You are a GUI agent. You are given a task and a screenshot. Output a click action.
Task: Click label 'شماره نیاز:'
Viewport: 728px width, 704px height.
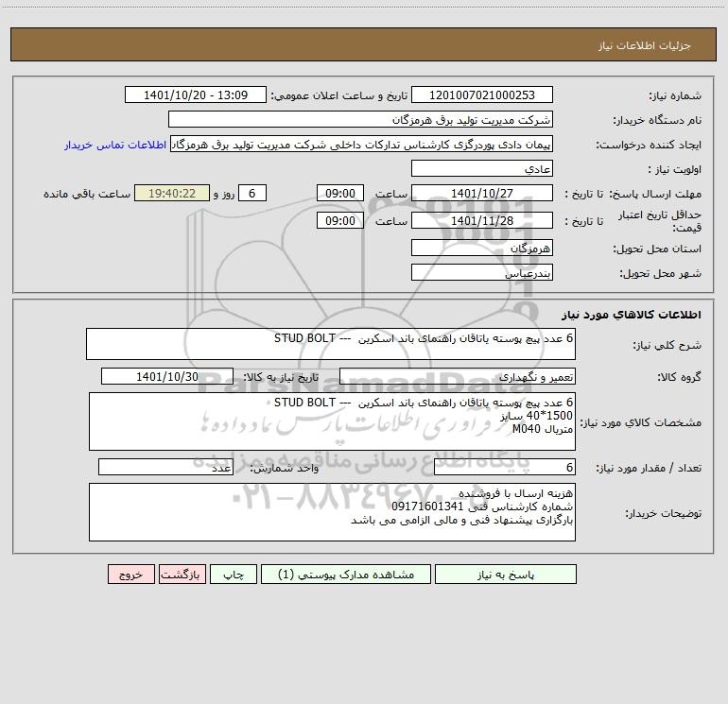tap(675, 96)
